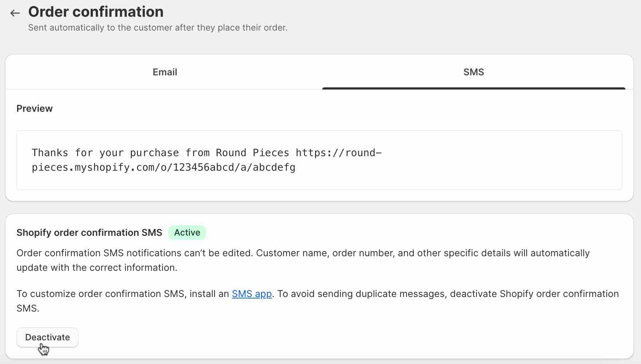Open the SMS app link

[252, 294]
